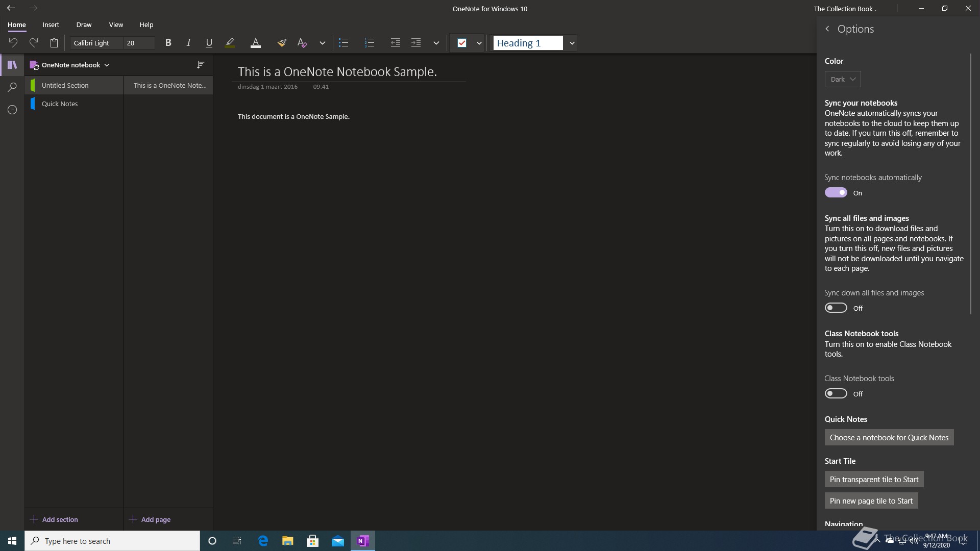
Task: Open File Explorer from the taskbar
Action: coord(288,541)
